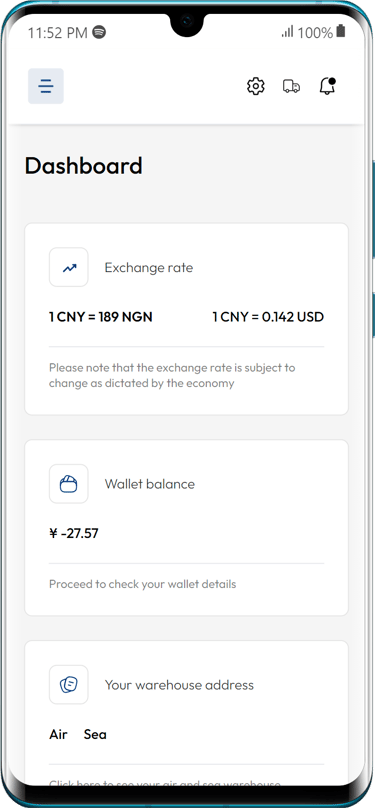Open the hamburger menu button
Viewport: 375px width, 808px height.
click(x=46, y=86)
